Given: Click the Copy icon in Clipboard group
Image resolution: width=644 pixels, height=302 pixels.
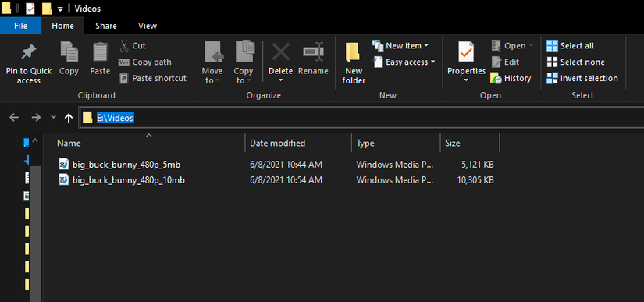Looking at the screenshot, I should [x=69, y=52].
